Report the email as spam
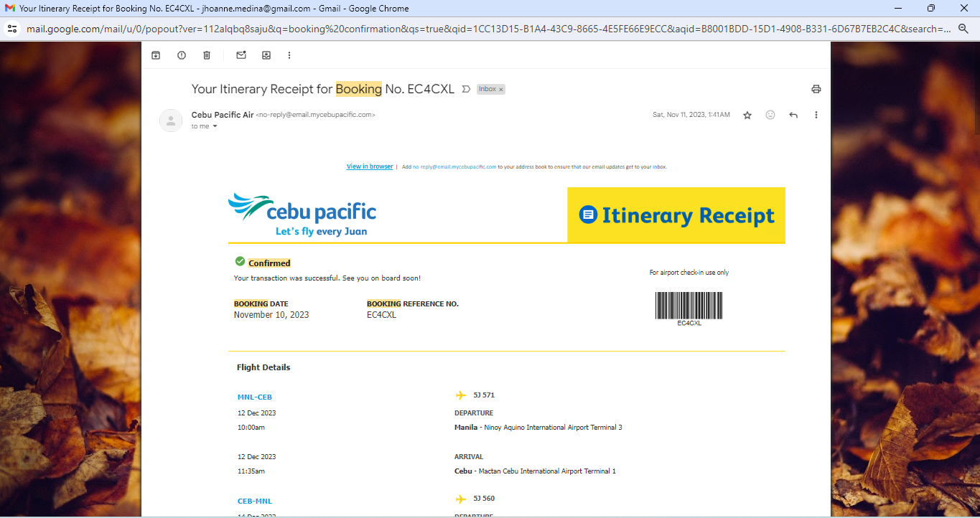Viewport: 980px width, 518px height. 182,55
